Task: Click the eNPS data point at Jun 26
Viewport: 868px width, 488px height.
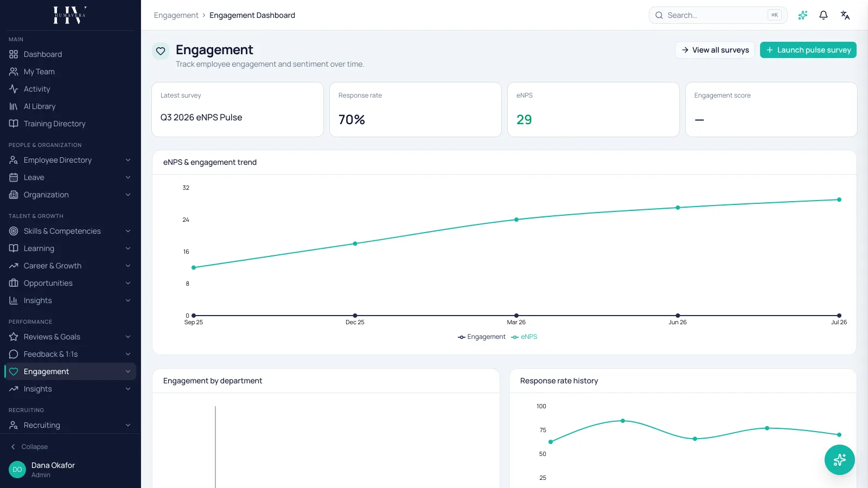Action: point(678,208)
